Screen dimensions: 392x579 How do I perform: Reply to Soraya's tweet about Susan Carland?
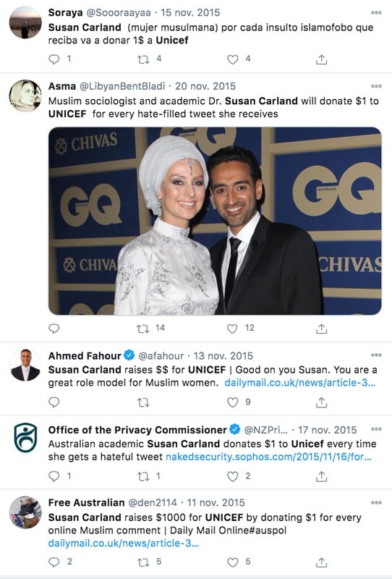point(54,59)
